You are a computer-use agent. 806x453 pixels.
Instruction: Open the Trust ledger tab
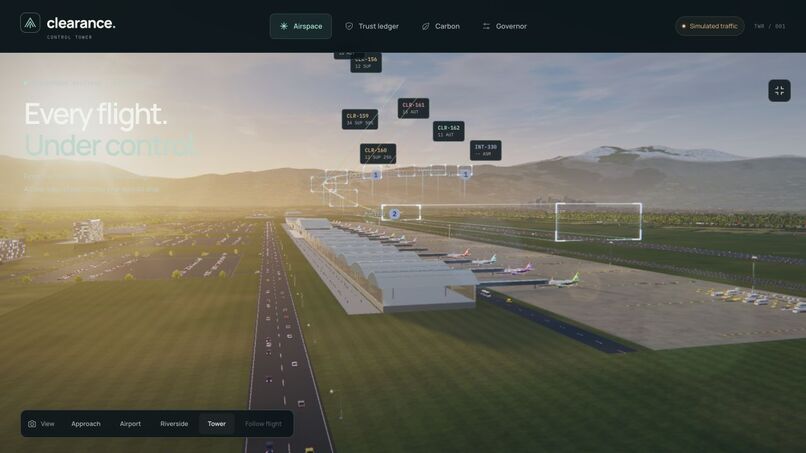(372, 26)
